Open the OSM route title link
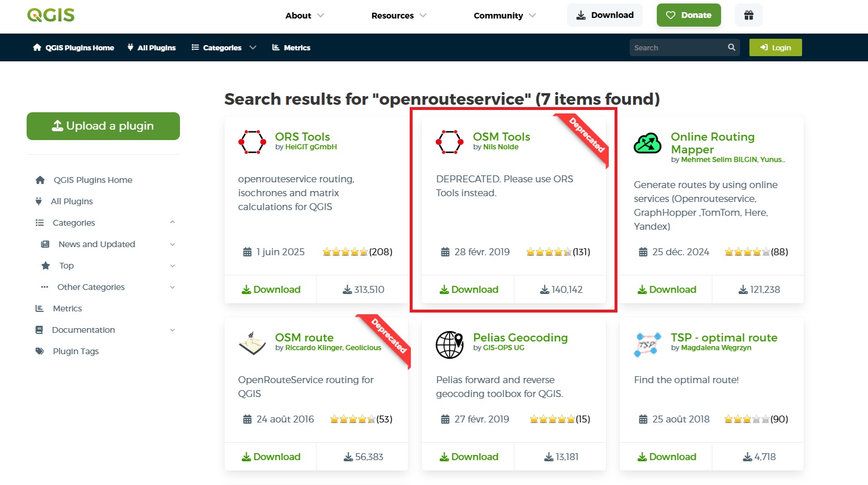 304,337
